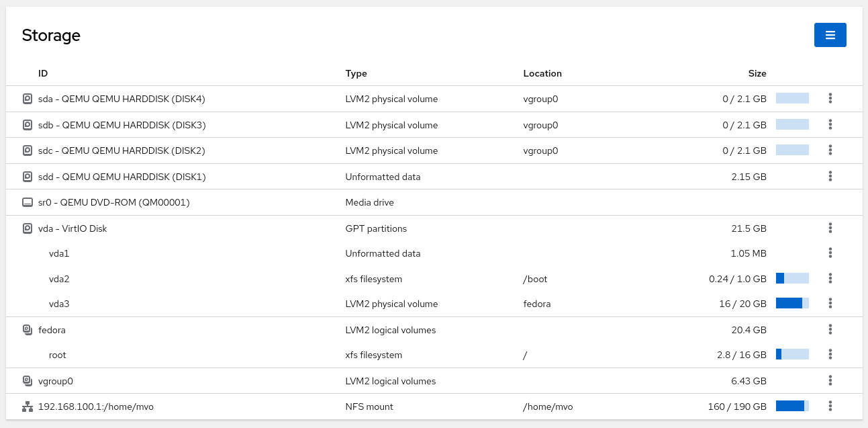This screenshot has width=868, height=428.
Task: Click the disk icon beside sda
Action: (28, 99)
